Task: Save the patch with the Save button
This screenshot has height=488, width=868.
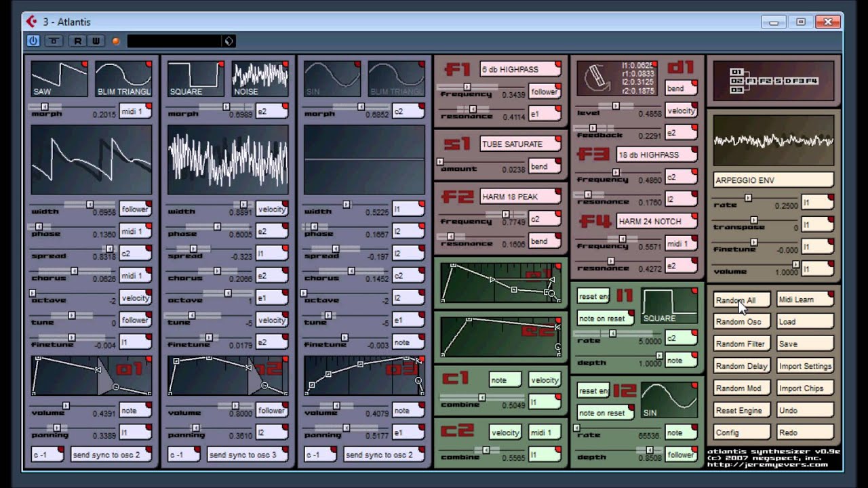Action: click(806, 344)
